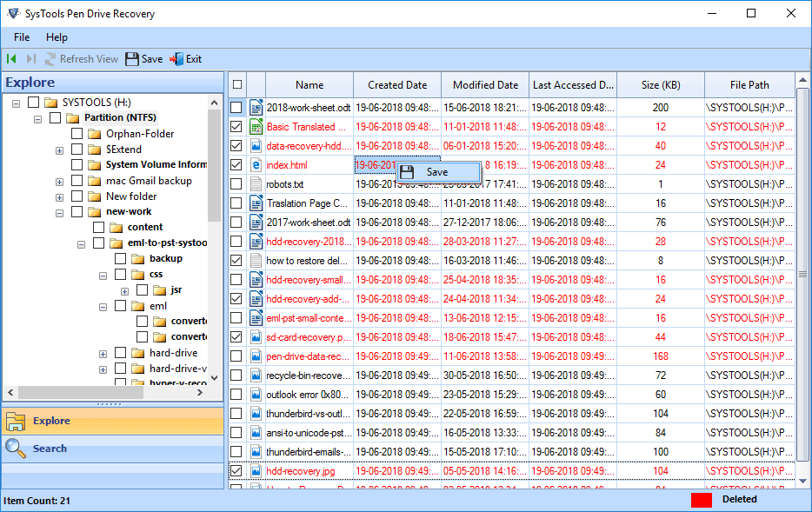Viewport: 812px width, 512px height.
Task: Click the folder icon of mac Gmail backup
Action: [94, 181]
